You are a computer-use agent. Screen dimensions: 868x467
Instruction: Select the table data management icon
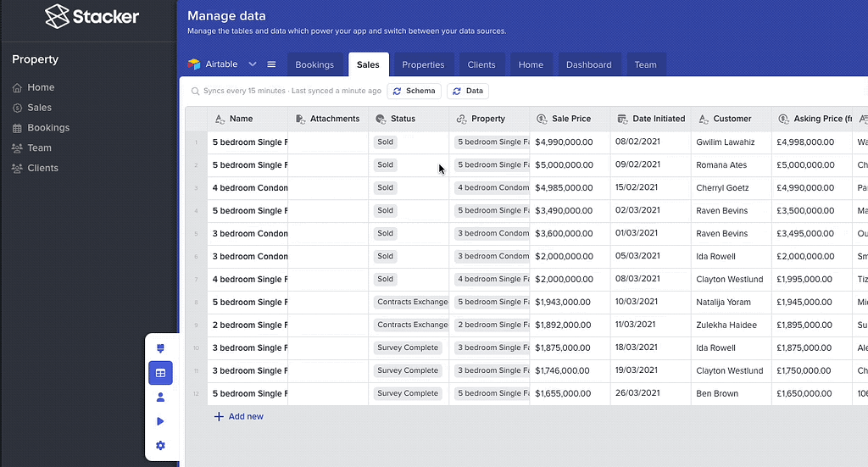pos(160,373)
